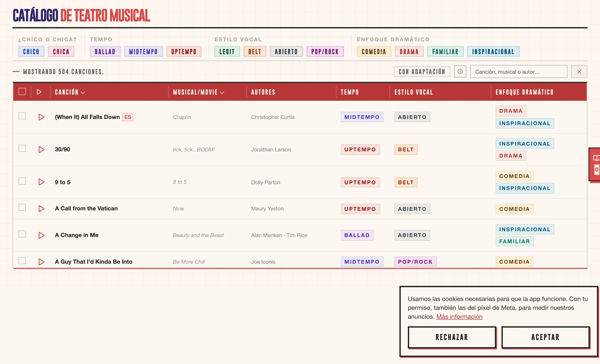Focus the Canción, musical o autor search field

pyautogui.click(x=519, y=72)
